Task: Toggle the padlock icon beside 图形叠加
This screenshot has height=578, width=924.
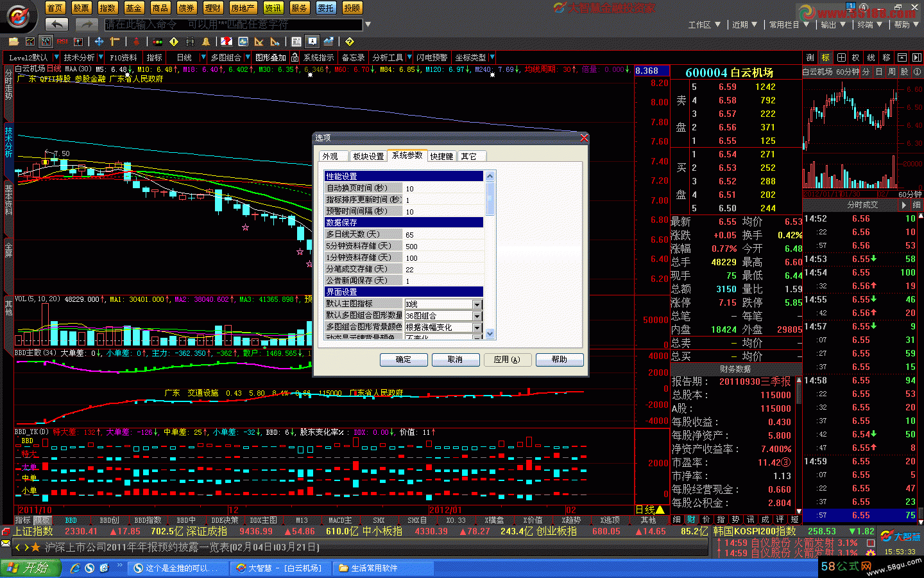Action: (295, 58)
